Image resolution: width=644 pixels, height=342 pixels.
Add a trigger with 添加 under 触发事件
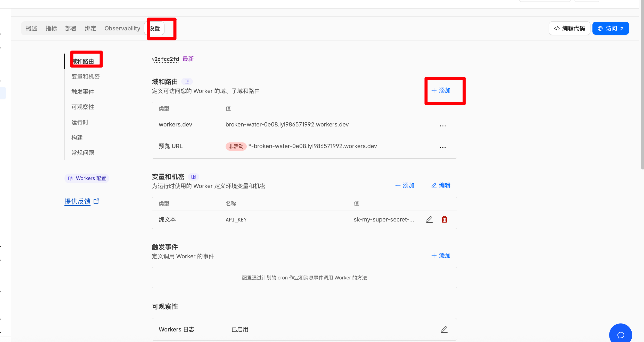click(441, 256)
